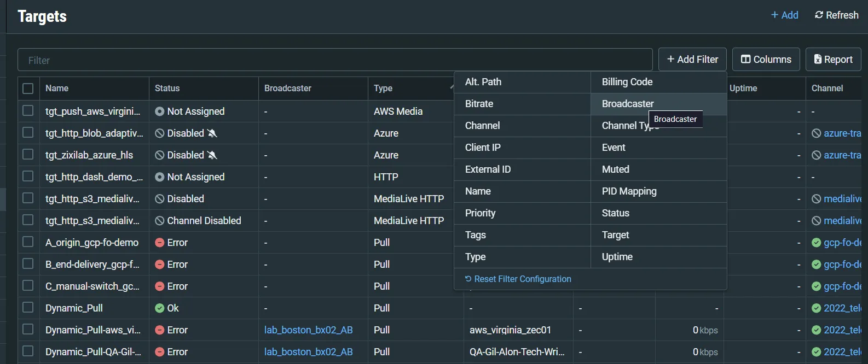Tick the A_origin_gcp-fo-demo row checkbox
This screenshot has width=868, height=364.
pos(28,242)
